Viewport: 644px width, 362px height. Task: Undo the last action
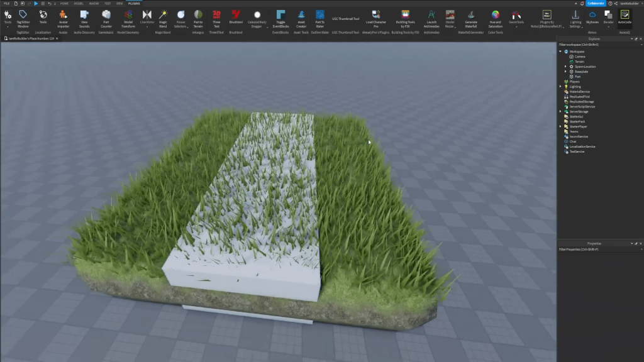coord(49,3)
